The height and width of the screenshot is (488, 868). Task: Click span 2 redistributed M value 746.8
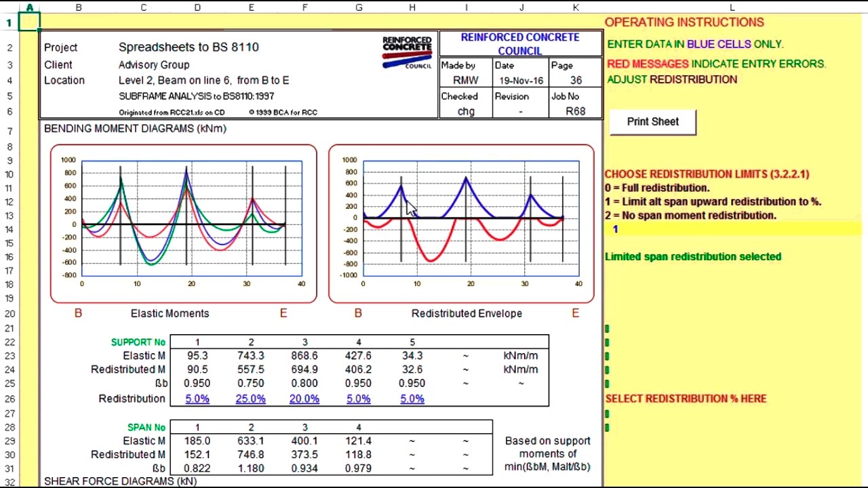251,455
